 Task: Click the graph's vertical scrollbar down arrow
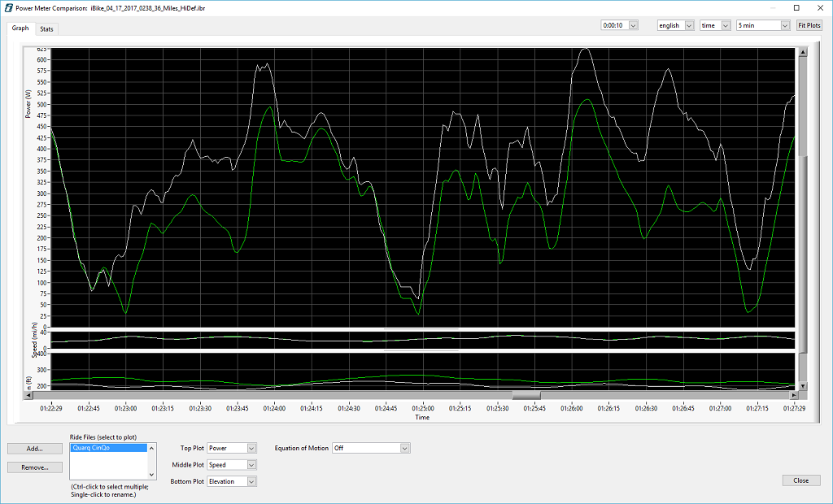pyautogui.click(x=803, y=386)
